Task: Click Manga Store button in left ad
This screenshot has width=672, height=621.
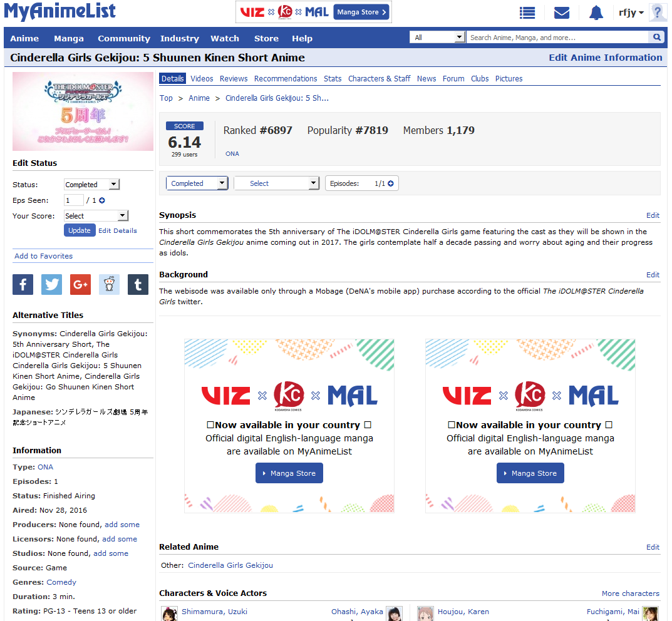Action: pos(289,473)
